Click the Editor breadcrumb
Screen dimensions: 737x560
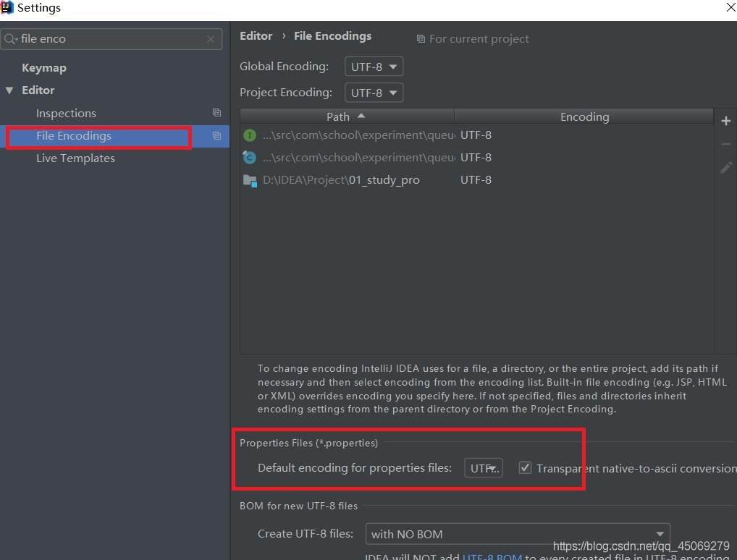[256, 36]
